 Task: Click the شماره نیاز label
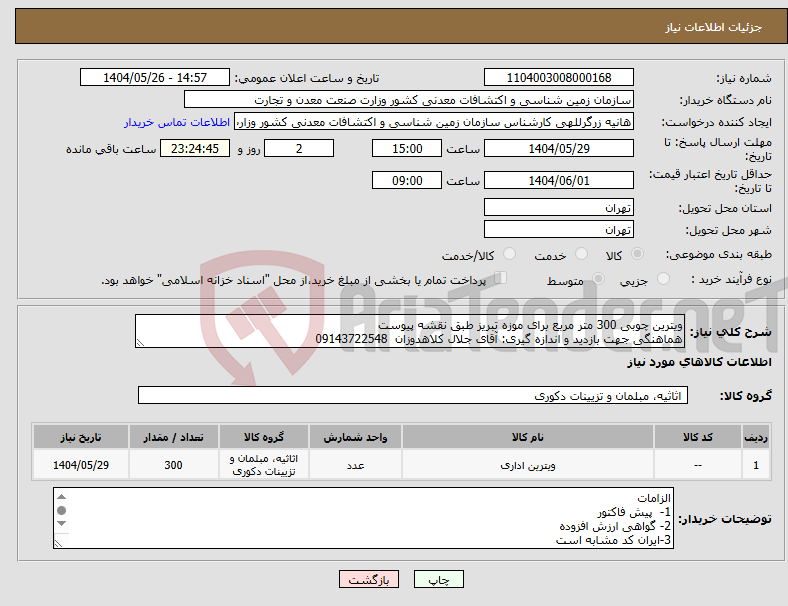coord(744,78)
